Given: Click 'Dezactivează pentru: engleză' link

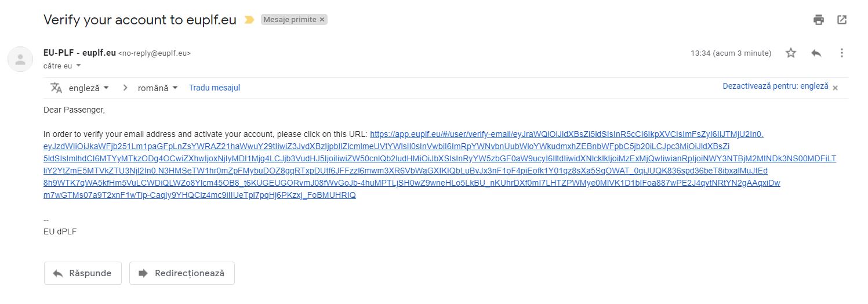Looking at the screenshot, I should click(x=775, y=86).
